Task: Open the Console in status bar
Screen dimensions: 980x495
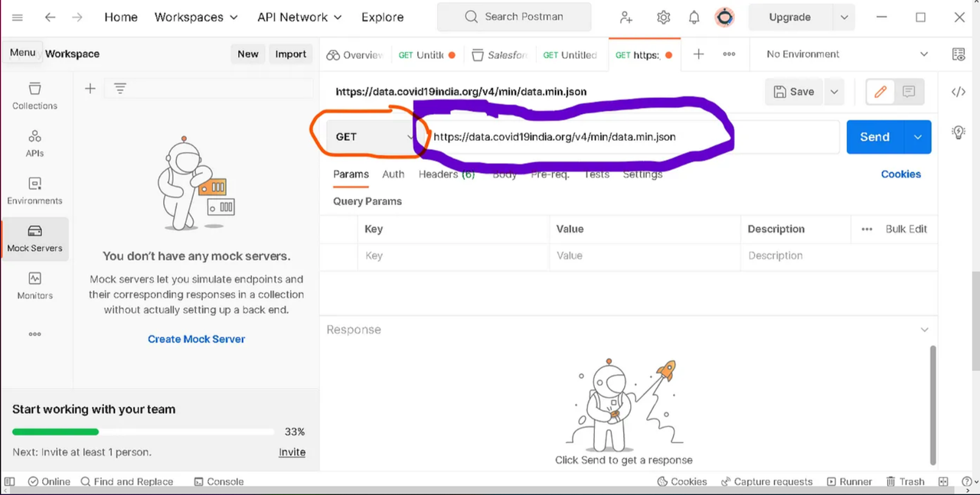Action: [219, 481]
